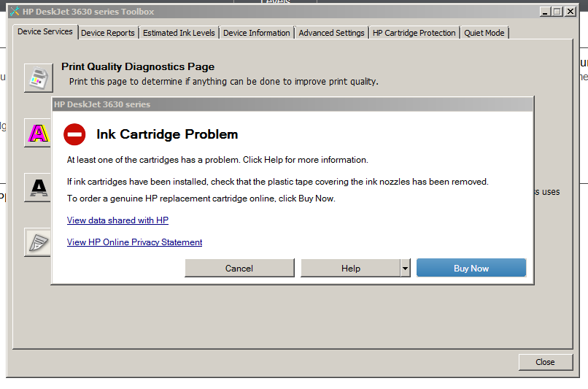Click the paper sheets icon in Device Services
The width and height of the screenshot is (588, 389).
pos(38,242)
